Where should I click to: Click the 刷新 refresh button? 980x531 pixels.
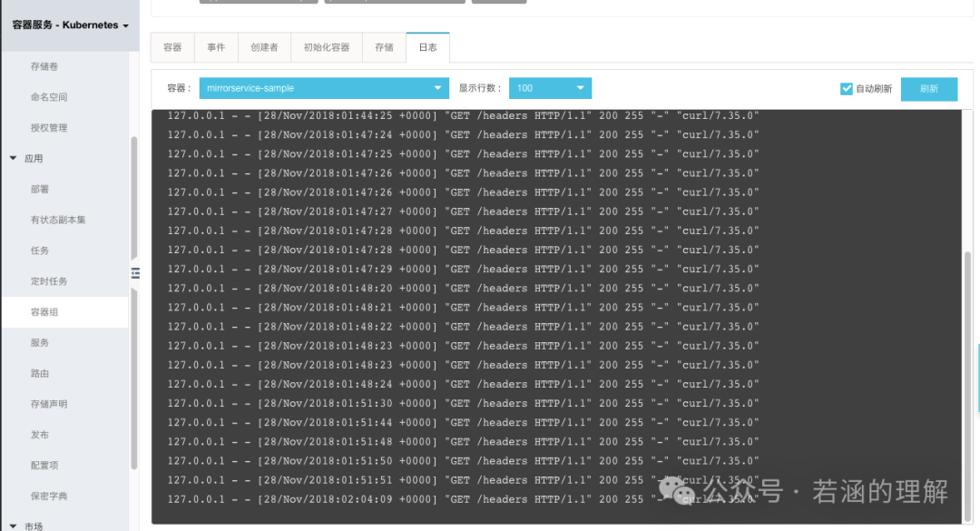(928, 88)
